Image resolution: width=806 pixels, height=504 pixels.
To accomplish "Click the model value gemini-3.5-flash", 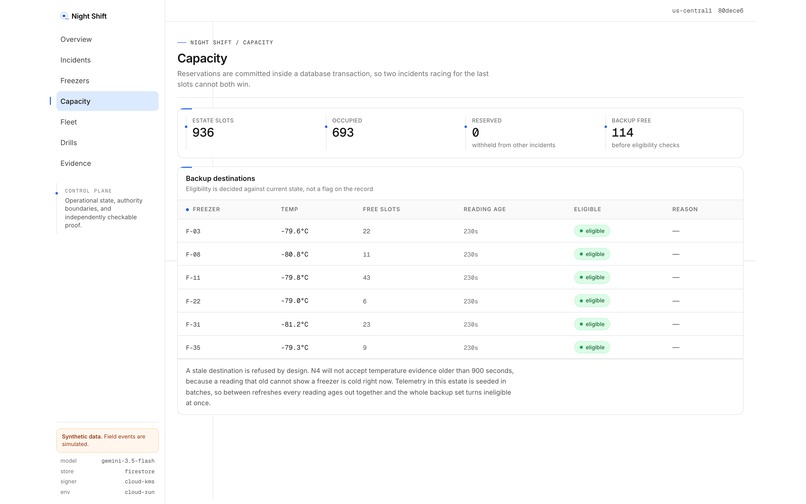I will 128,461.
